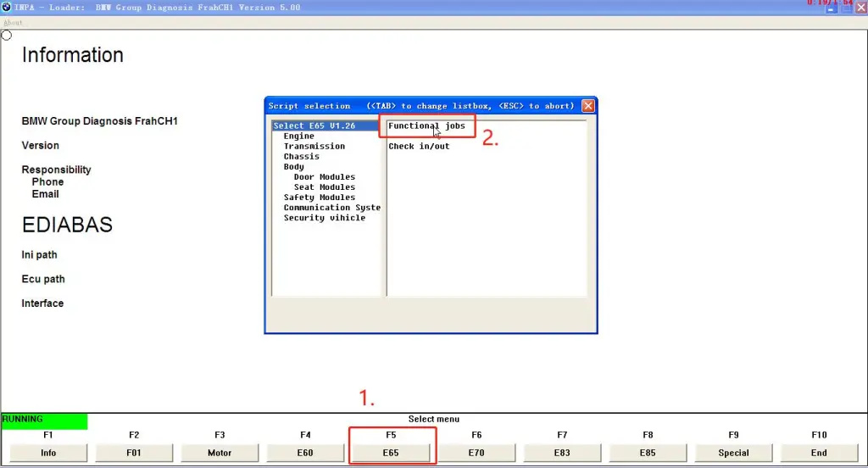Click the Ecu path label

tap(43, 279)
